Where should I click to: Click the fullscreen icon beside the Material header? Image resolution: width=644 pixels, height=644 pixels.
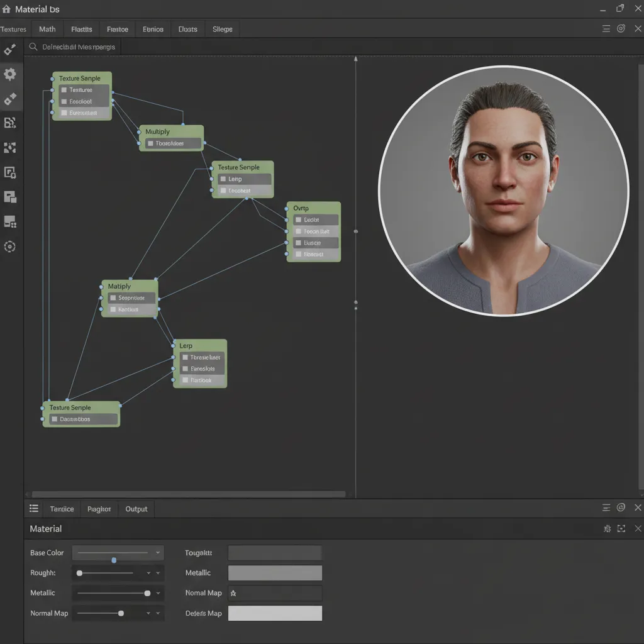click(x=621, y=529)
